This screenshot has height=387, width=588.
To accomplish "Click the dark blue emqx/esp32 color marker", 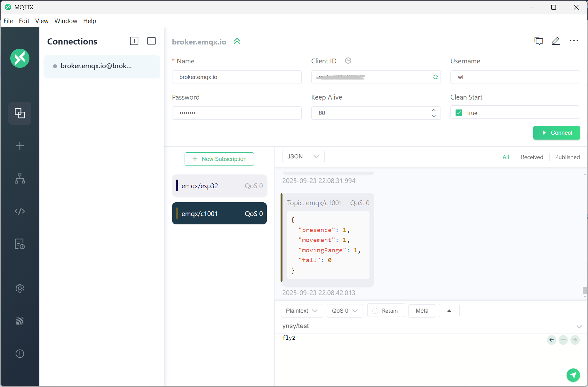I will [x=177, y=186].
